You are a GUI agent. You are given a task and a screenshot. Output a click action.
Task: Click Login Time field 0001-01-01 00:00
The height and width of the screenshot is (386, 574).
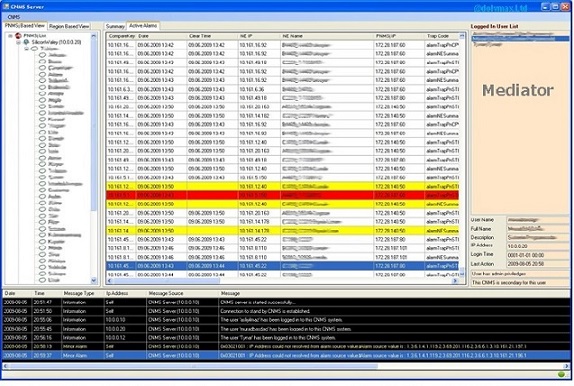coord(538,255)
